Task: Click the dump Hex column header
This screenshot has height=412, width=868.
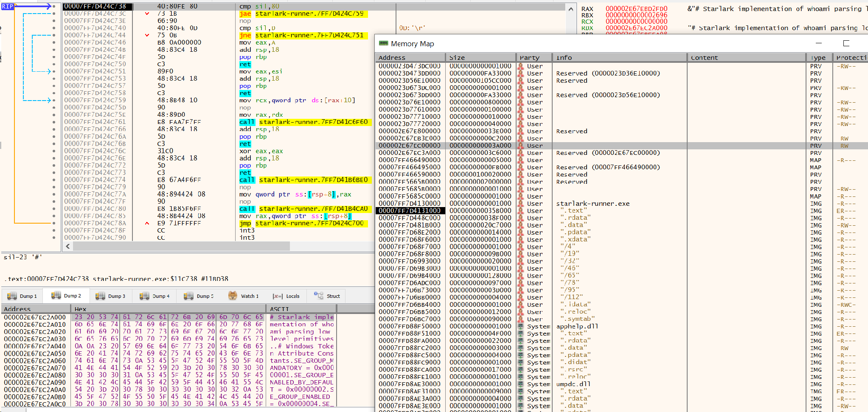Action: pyautogui.click(x=169, y=309)
